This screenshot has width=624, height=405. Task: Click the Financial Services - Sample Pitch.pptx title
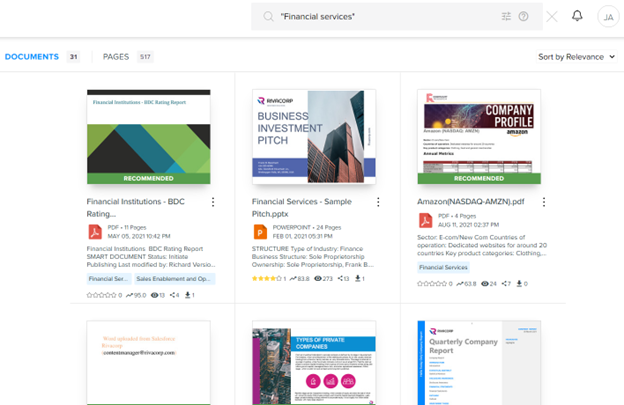[x=302, y=208]
